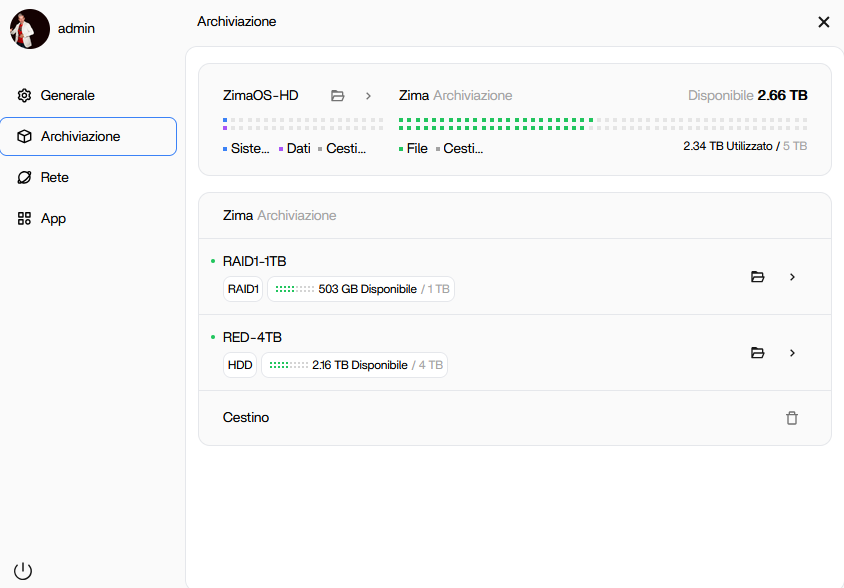This screenshot has height=588, width=844.
Task: Click the Rete network icon
Action: pos(25,178)
